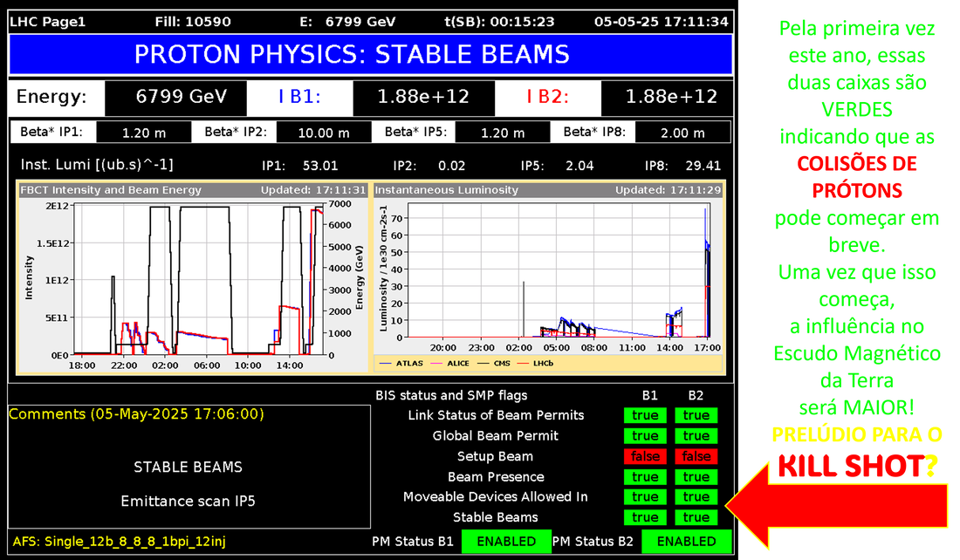Viewport: 960px width, 560px height.
Task: Select CMS in the luminosity legend
Action: (x=494, y=364)
